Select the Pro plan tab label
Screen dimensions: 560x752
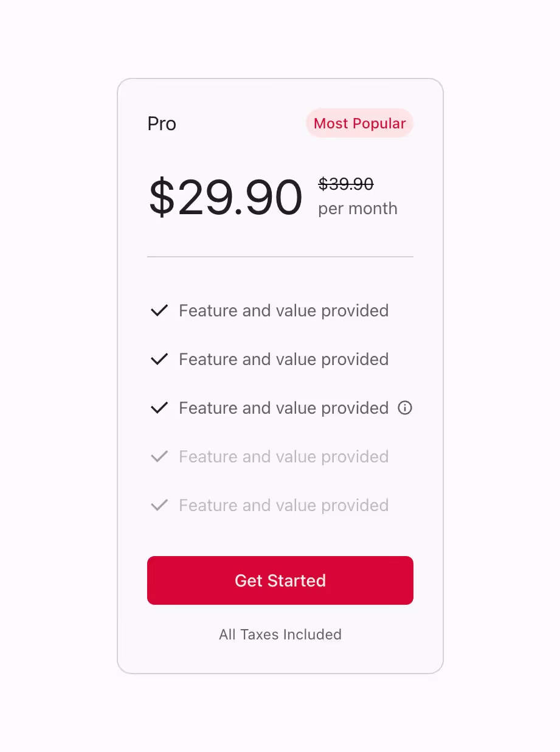click(161, 124)
